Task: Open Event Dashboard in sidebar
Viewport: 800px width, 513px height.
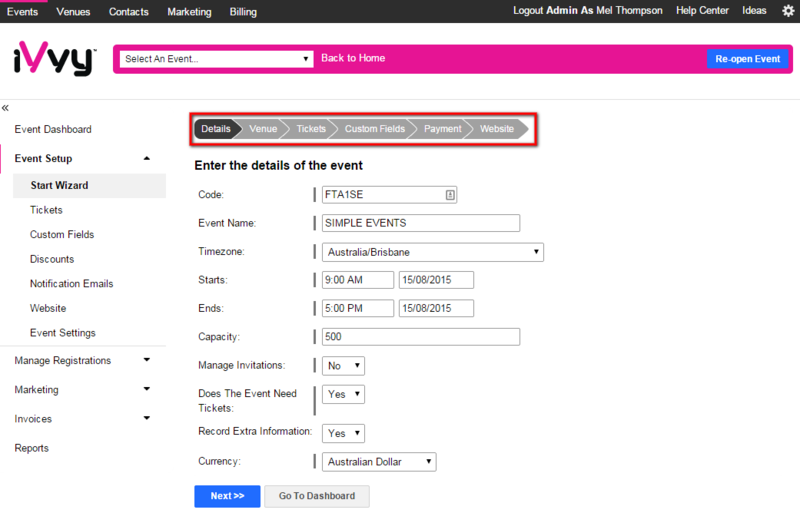Action: pos(53,130)
